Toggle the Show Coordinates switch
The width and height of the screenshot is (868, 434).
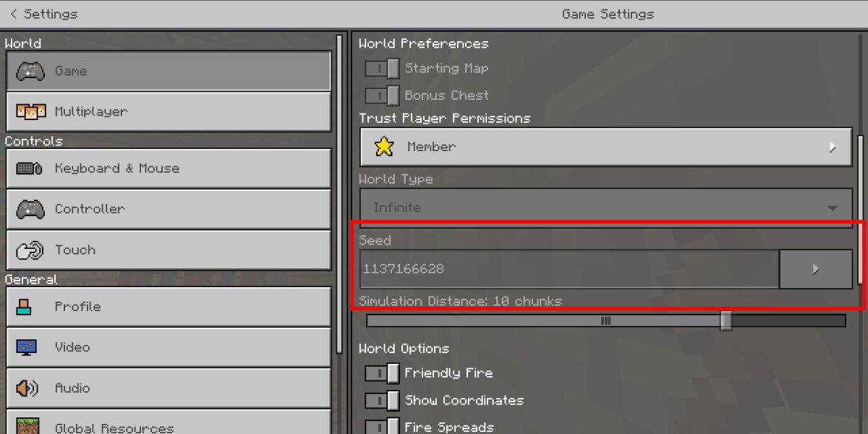coord(382,400)
